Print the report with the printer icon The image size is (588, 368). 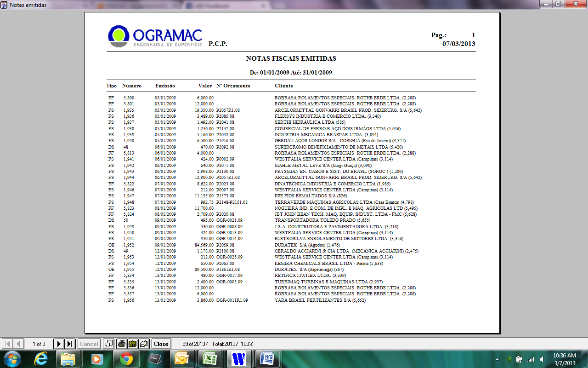click(122, 344)
